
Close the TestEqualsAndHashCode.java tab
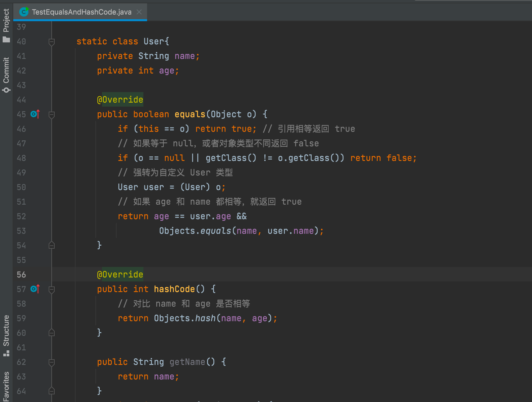click(x=139, y=12)
